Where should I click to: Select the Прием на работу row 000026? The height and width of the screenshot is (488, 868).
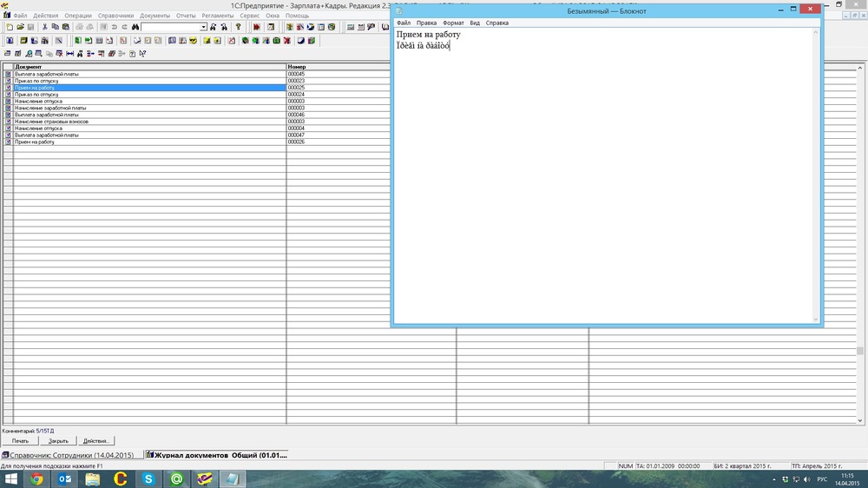149,142
